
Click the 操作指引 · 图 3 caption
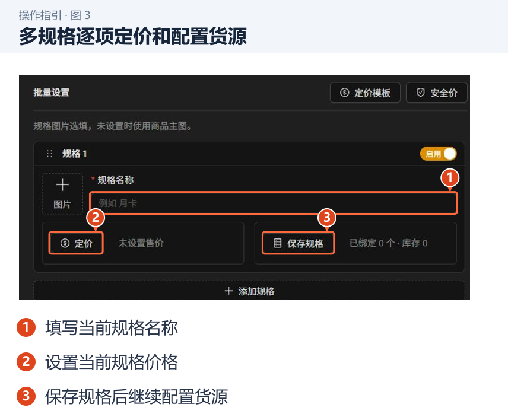point(55,15)
